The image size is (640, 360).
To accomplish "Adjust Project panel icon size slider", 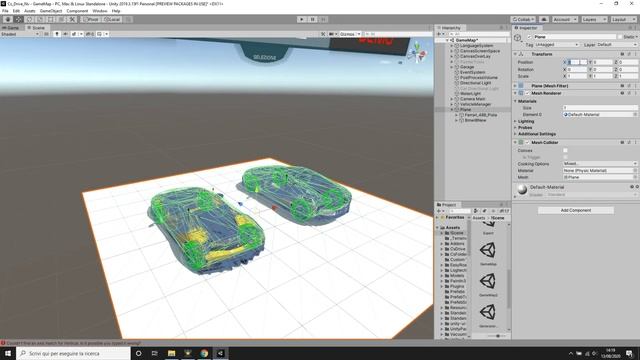I will pos(498,336).
